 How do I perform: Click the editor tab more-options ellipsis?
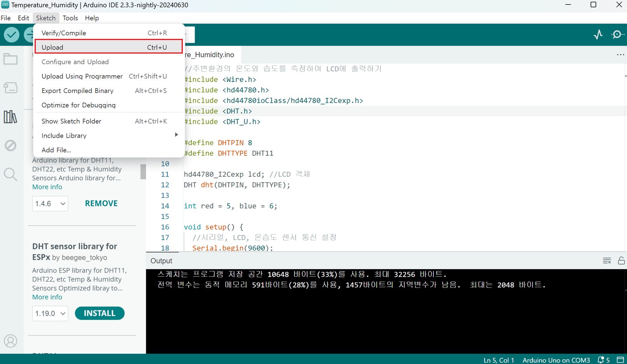[x=620, y=55]
